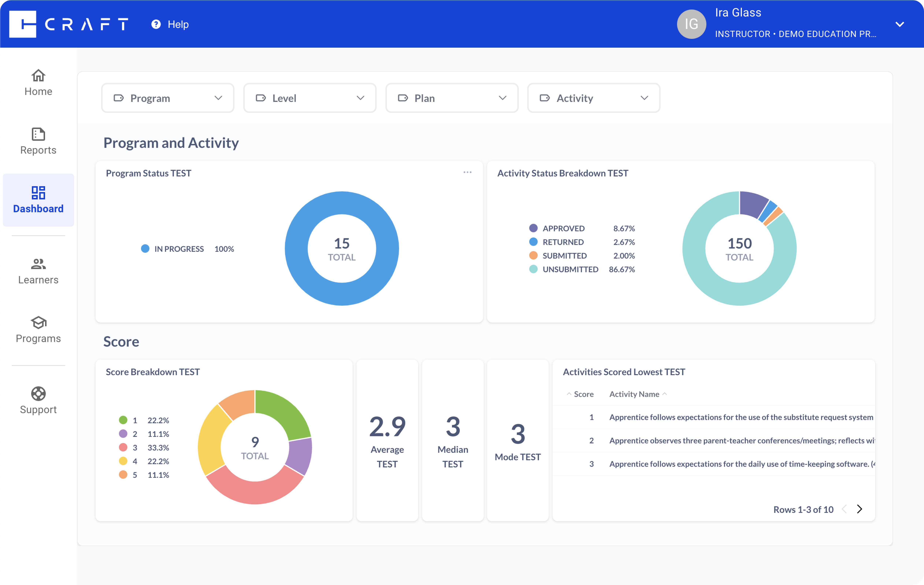The height and width of the screenshot is (585, 924).
Task: Click score 1 green legend dot
Action: click(x=123, y=420)
